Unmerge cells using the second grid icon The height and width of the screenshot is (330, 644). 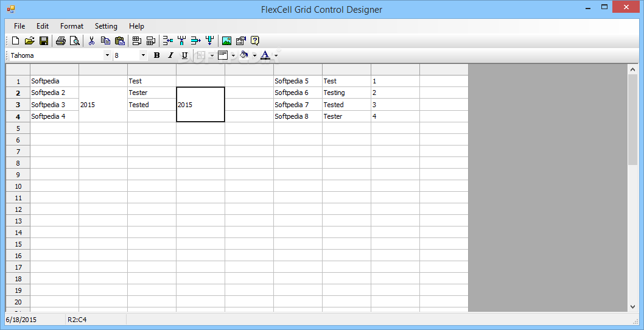pos(151,41)
